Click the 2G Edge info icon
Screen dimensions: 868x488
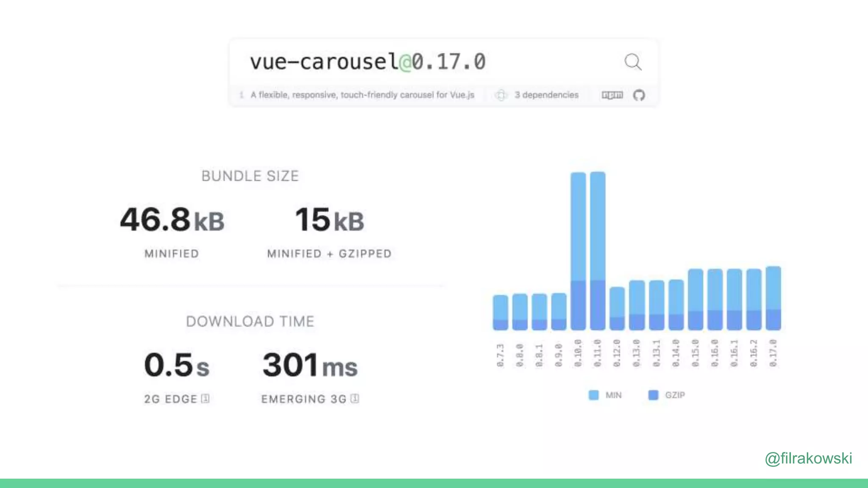[205, 398]
